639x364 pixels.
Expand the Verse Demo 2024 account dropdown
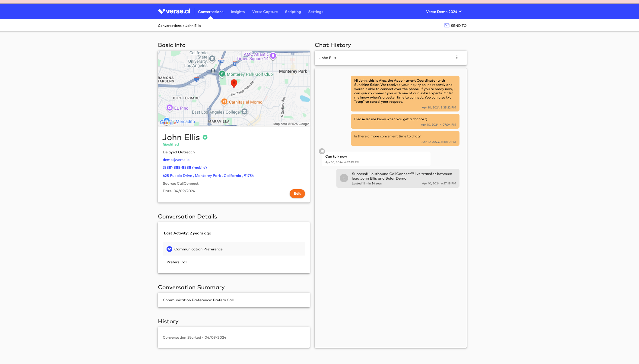pyautogui.click(x=443, y=12)
